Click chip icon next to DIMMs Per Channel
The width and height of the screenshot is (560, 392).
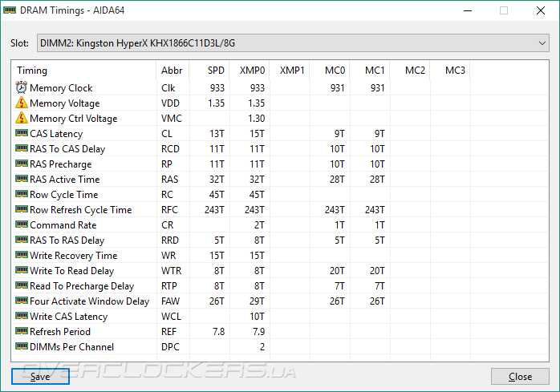pos(21,347)
